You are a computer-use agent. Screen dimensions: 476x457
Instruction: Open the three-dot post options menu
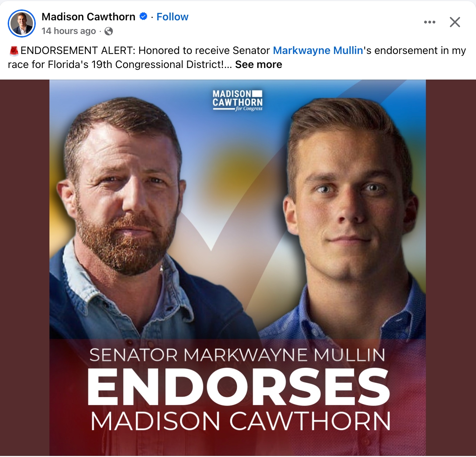[x=429, y=22]
